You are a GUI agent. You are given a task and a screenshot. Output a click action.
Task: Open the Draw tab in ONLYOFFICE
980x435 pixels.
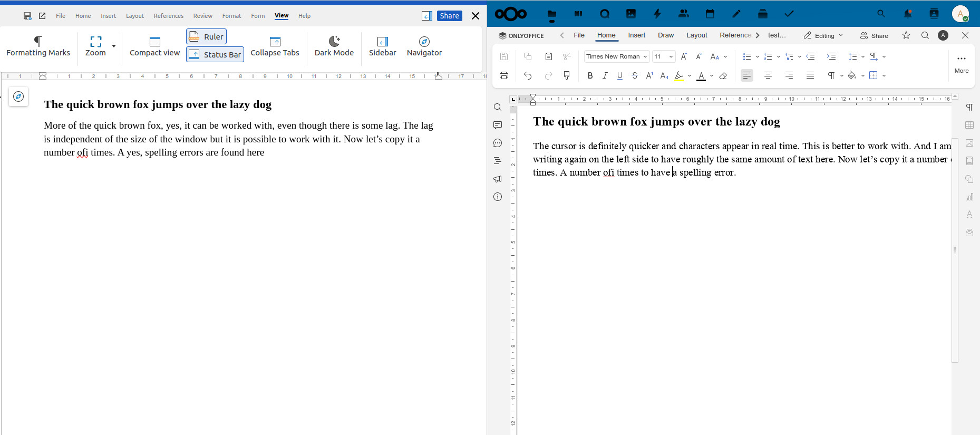(665, 35)
